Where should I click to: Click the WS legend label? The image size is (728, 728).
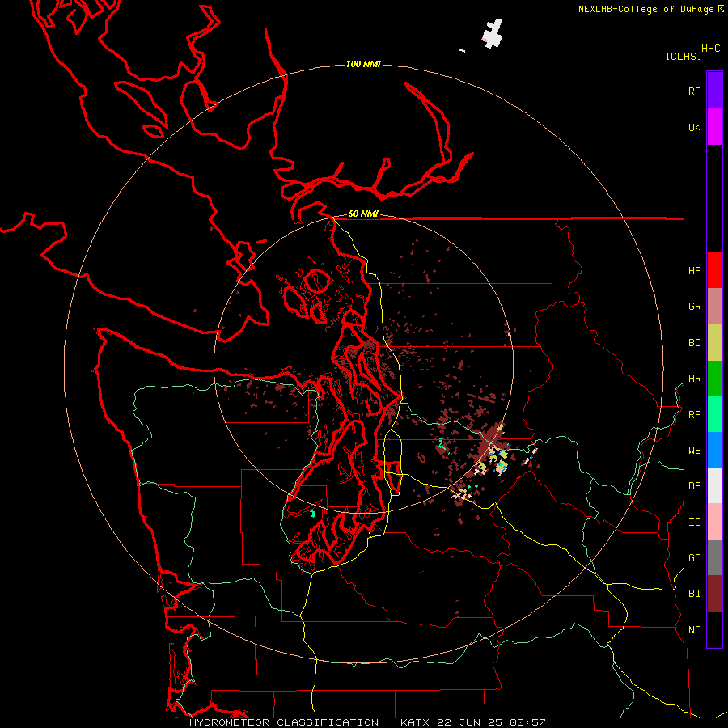[x=694, y=450]
